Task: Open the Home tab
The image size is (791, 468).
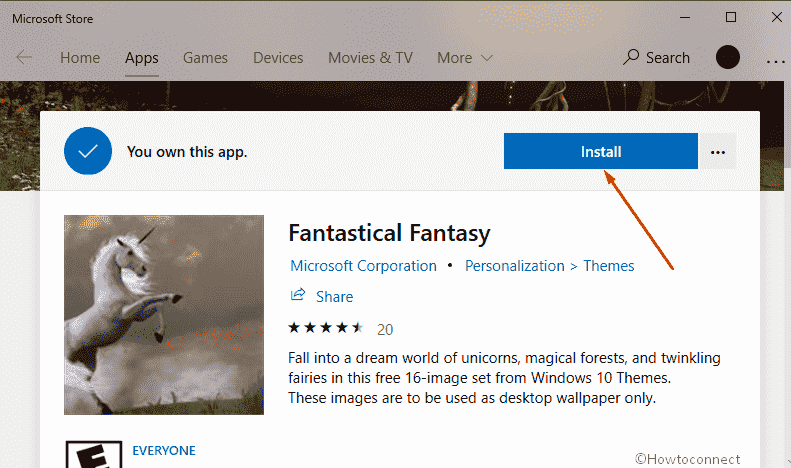Action: pos(80,58)
